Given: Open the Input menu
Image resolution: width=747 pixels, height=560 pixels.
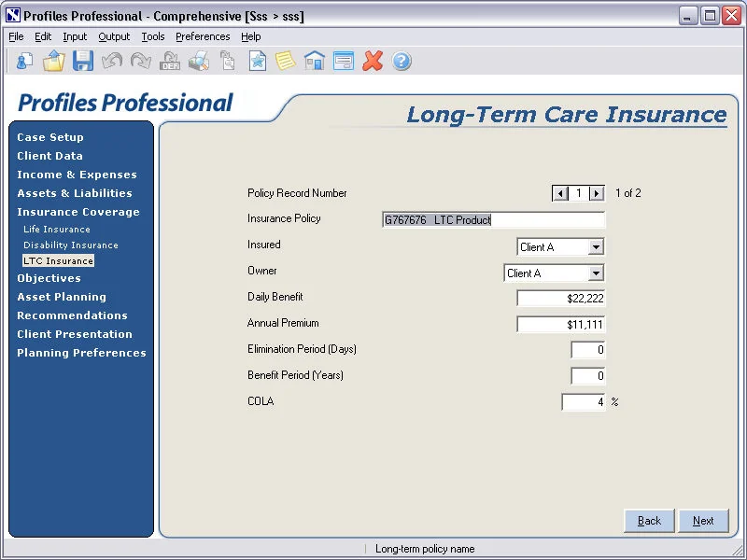Looking at the screenshot, I should [75, 36].
